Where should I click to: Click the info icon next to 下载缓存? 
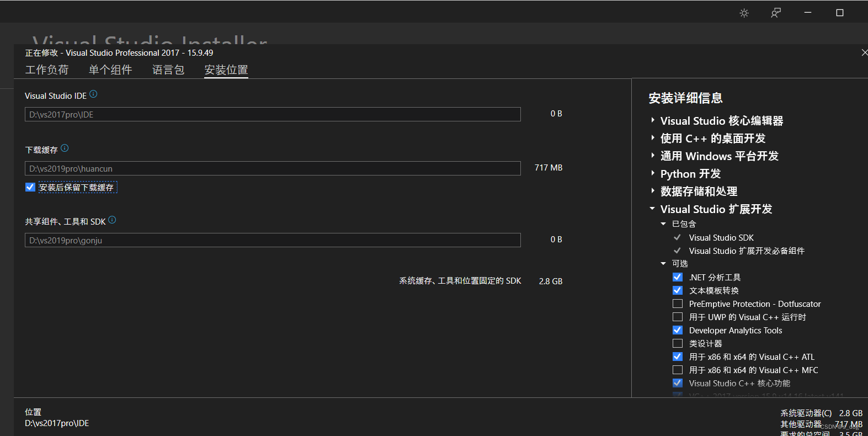[x=65, y=148]
